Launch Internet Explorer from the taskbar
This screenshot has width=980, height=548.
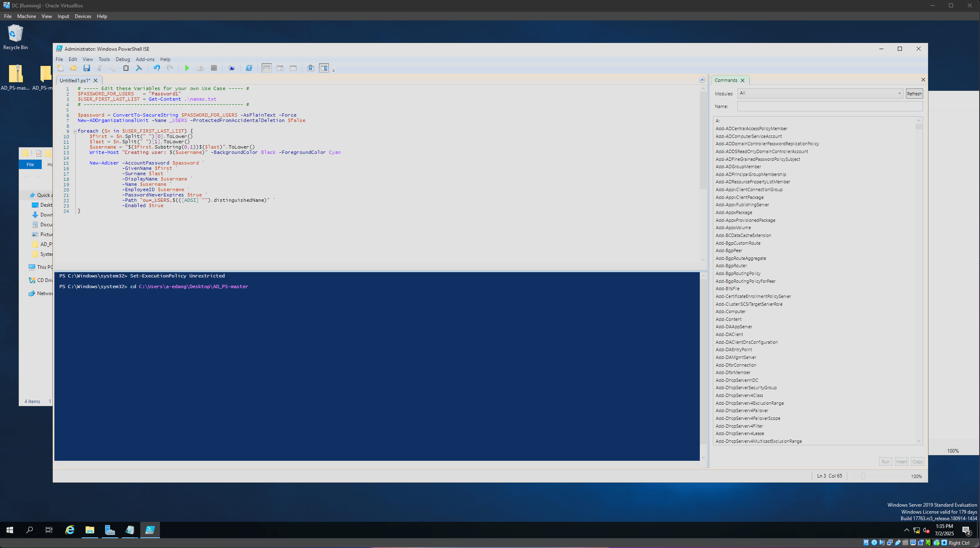pyautogui.click(x=70, y=530)
